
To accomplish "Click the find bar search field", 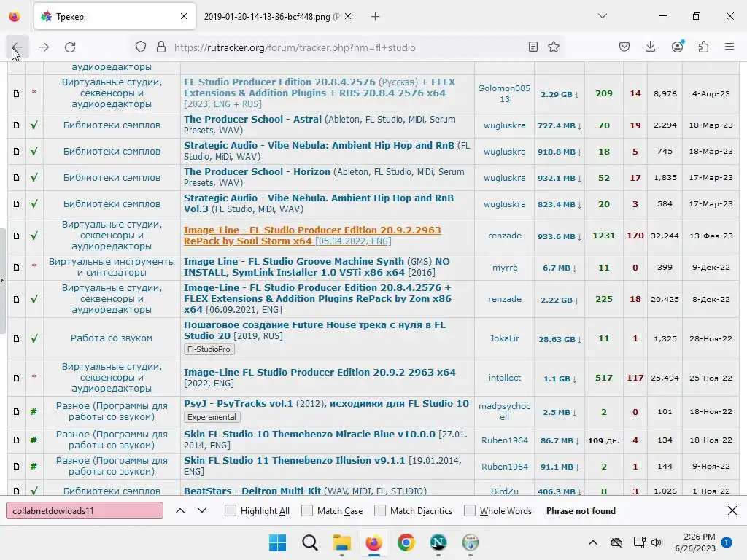I will pyautogui.click(x=85, y=511).
